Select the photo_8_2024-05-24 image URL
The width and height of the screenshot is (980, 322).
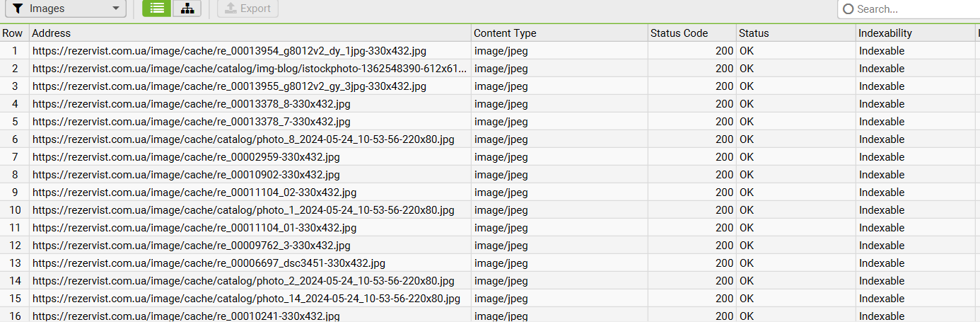243,139
